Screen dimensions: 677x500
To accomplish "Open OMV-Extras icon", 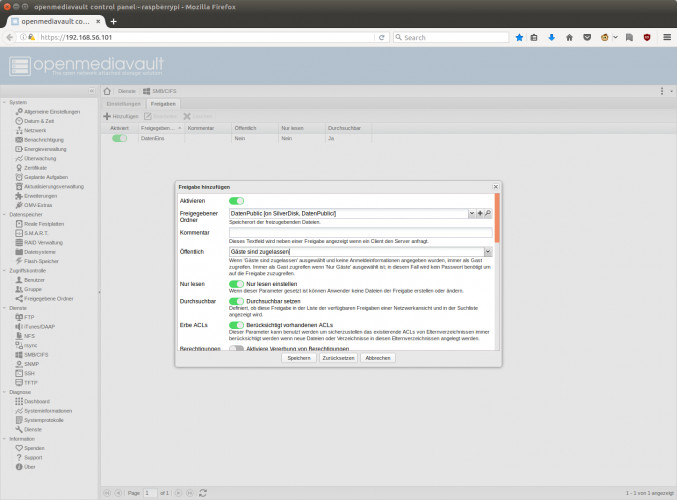I will point(19,205).
